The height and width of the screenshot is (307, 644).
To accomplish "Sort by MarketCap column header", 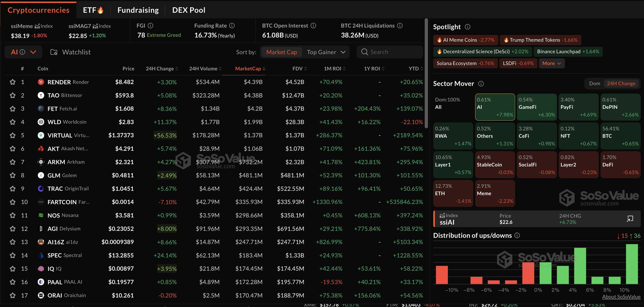I will (x=250, y=69).
